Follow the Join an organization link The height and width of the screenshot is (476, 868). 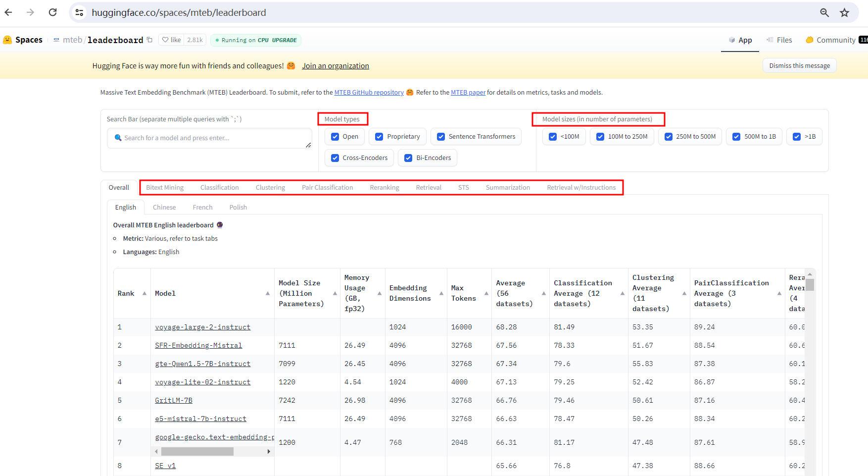(336, 66)
